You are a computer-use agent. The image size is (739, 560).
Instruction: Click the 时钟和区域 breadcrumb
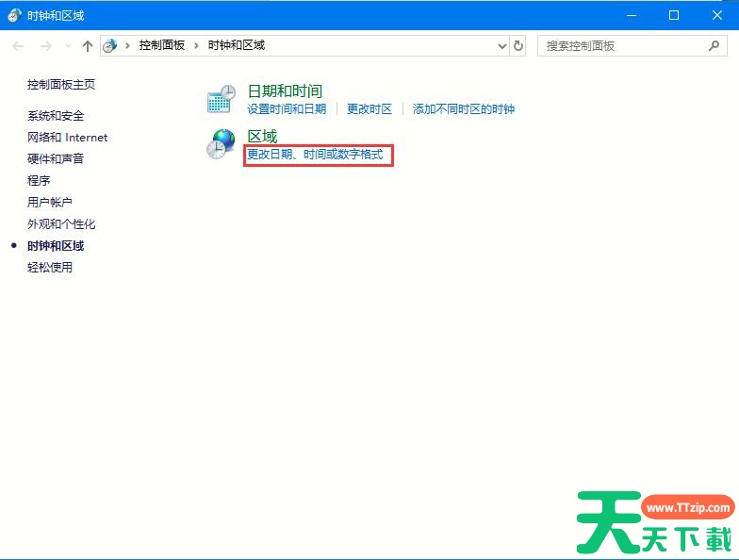tap(237, 45)
